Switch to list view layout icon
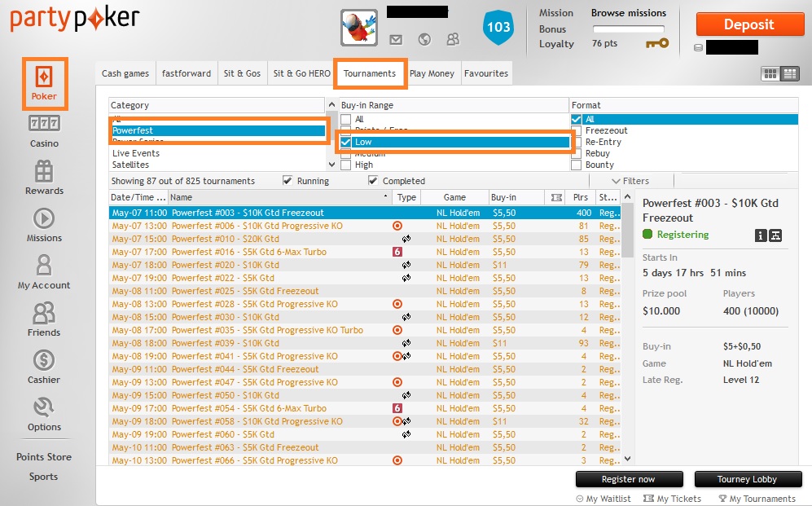This screenshot has height=506, width=812. pos(790,74)
